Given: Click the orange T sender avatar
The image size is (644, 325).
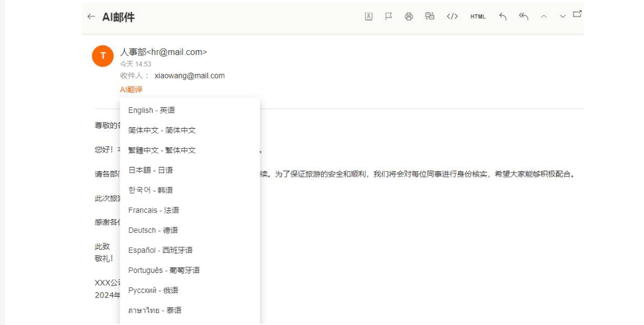Looking at the screenshot, I should tap(102, 56).
